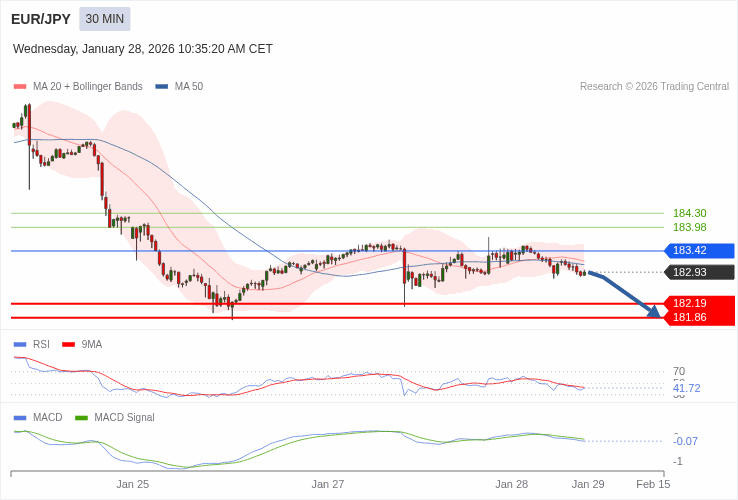Image resolution: width=738 pixels, height=500 pixels.
Task: Click the MACD value -0.07
Action: point(685,442)
